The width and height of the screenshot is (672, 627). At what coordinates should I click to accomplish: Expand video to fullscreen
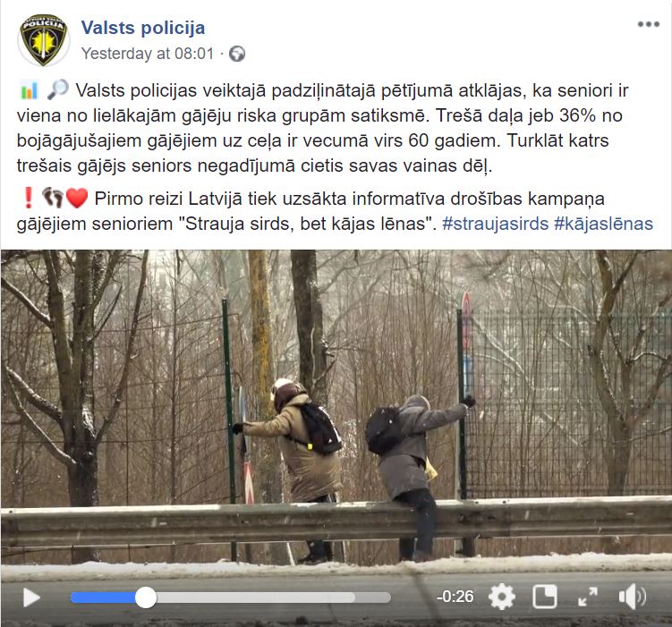click(x=588, y=597)
